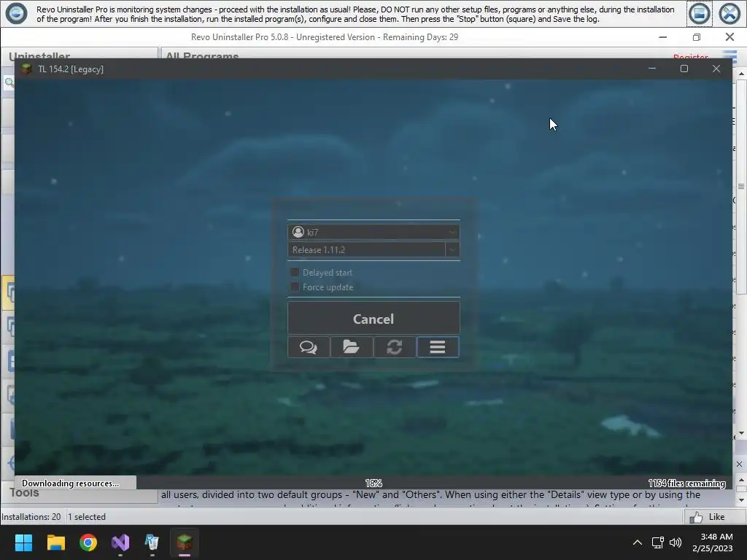Open Windows Start menu
This screenshot has width=747, height=560.
point(23,542)
